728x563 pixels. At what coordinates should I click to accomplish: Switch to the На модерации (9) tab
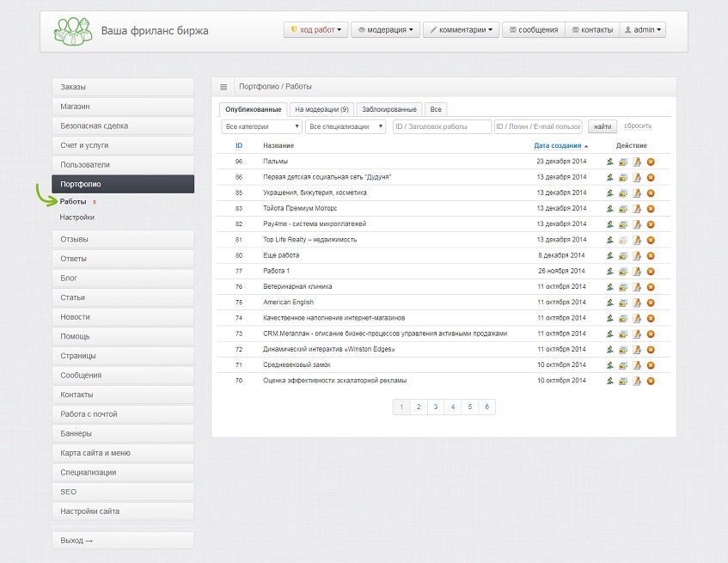[x=321, y=109]
